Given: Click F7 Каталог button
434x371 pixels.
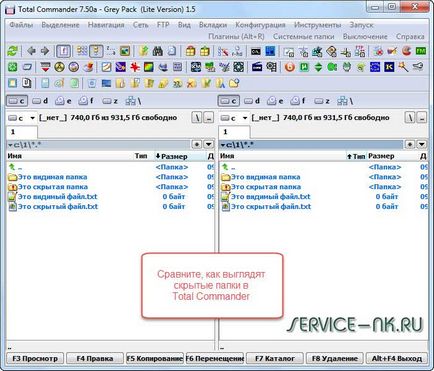Looking at the screenshot, I should pos(275,358).
